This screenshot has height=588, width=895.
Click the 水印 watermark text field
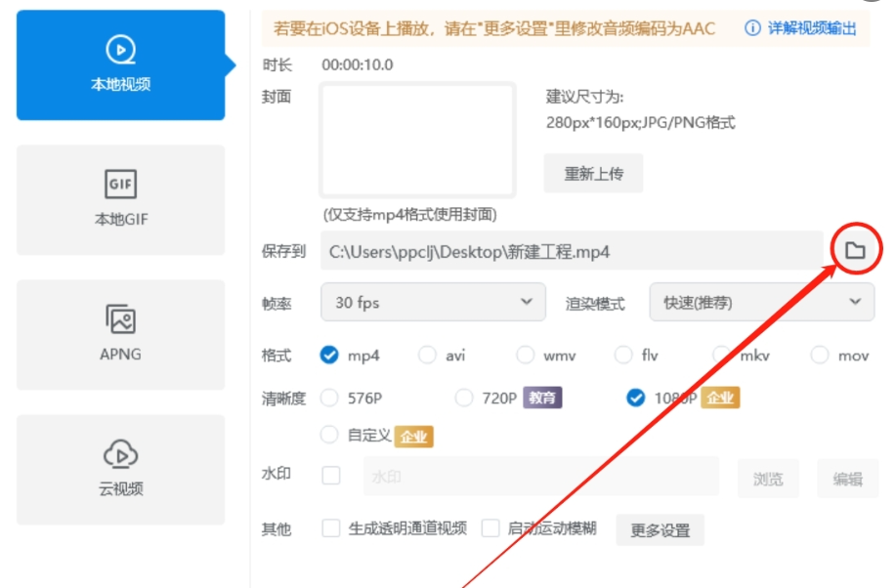click(x=541, y=476)
